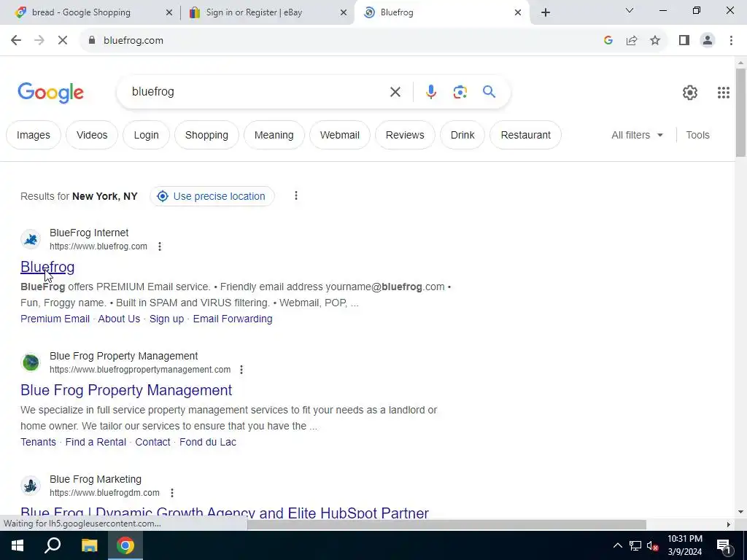Open Email Forwarding sitelink
The height and width of the screenshot is (560, 747).
tap(233, 319)
